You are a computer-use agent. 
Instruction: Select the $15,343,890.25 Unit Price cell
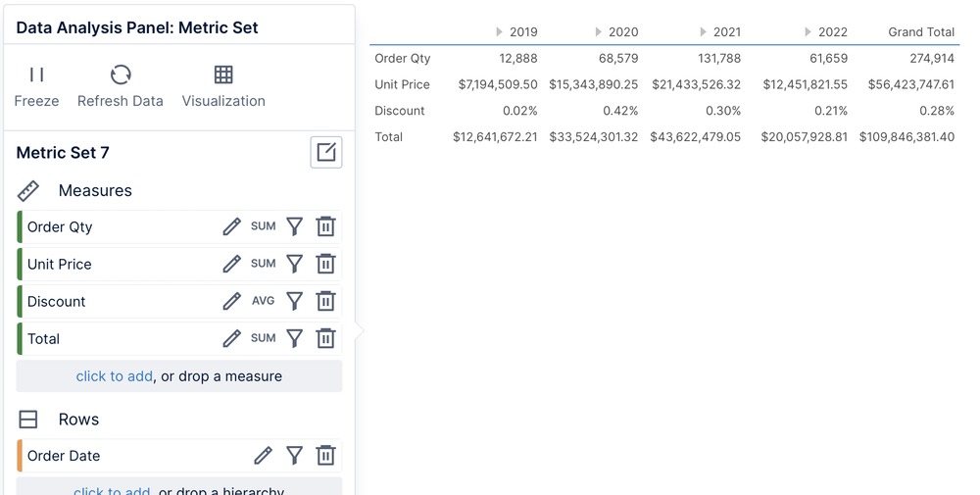click(594, 84)
